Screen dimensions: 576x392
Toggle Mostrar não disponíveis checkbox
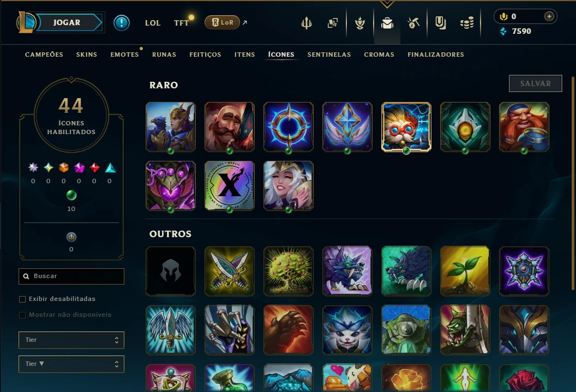tap(22, 315)
